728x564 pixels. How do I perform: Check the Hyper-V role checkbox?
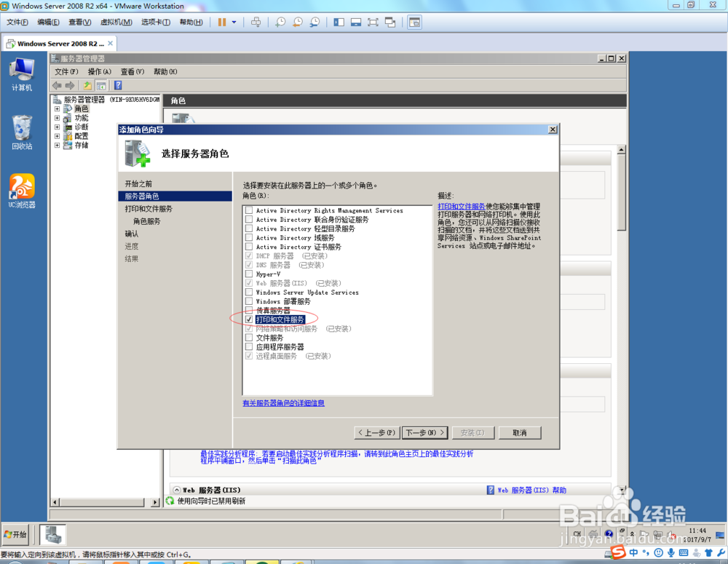click(x=249, y=274)
